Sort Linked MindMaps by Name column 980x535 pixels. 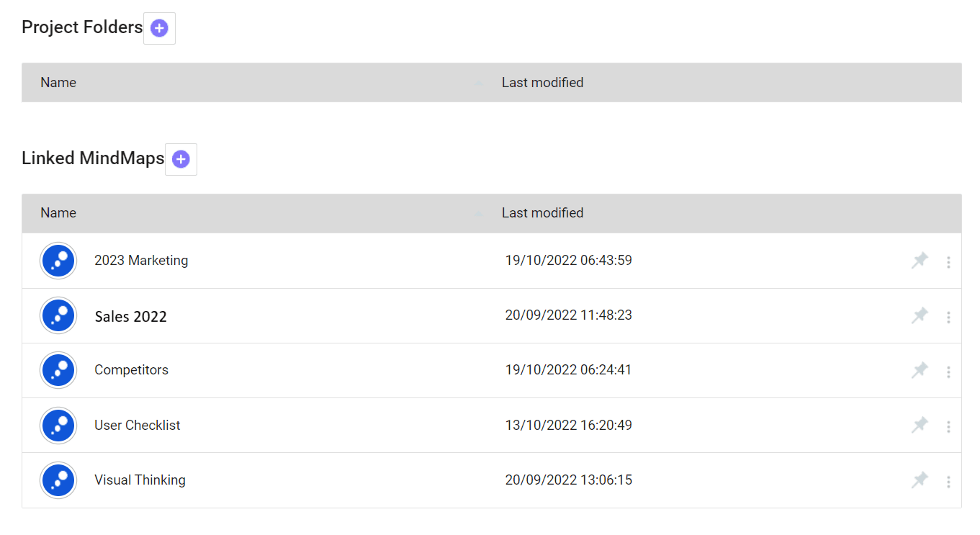point(58,213)
